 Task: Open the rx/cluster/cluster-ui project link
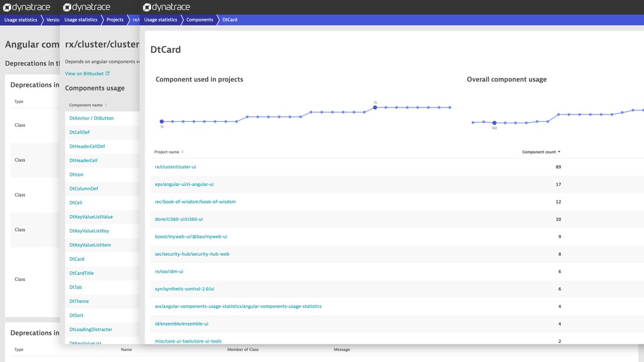click(175, 167)
